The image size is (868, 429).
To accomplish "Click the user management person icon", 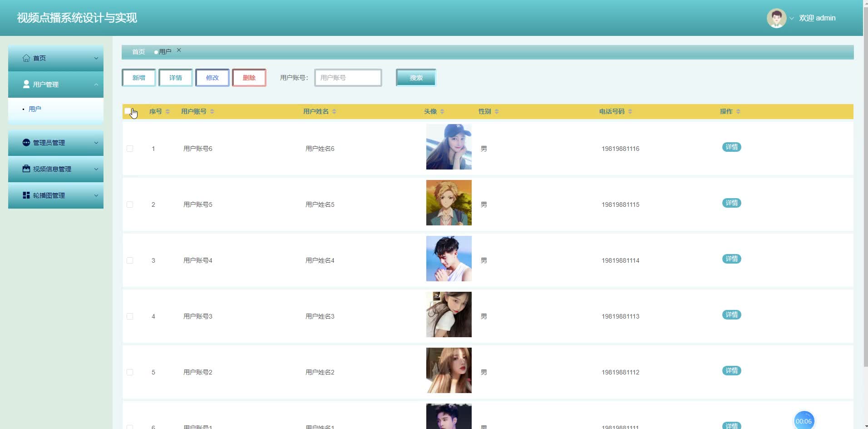I will click(26, 85).
